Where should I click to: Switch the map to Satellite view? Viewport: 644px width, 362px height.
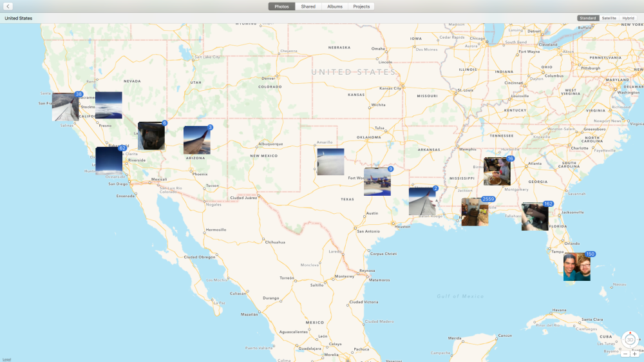[609, 18]
